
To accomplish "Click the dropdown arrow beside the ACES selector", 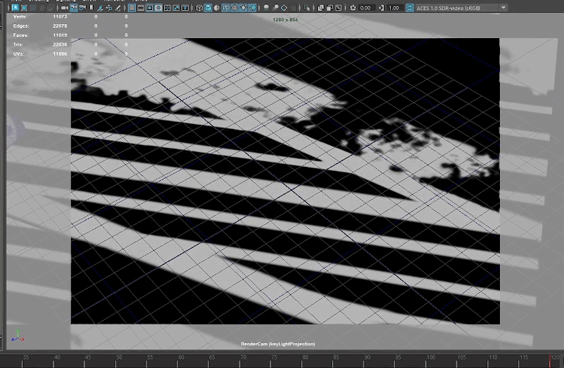I will tap(504, 8).
